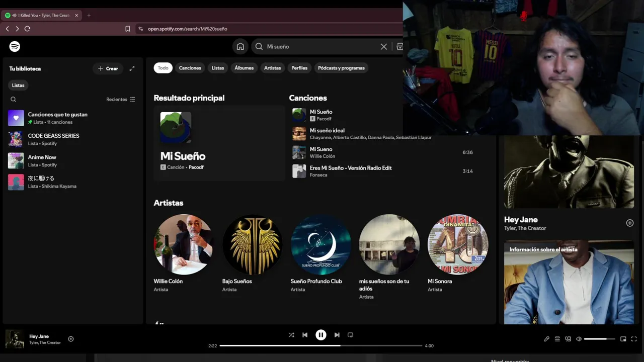
Task: Add Hey Jane to library in side panel
Action: [630, 223]
